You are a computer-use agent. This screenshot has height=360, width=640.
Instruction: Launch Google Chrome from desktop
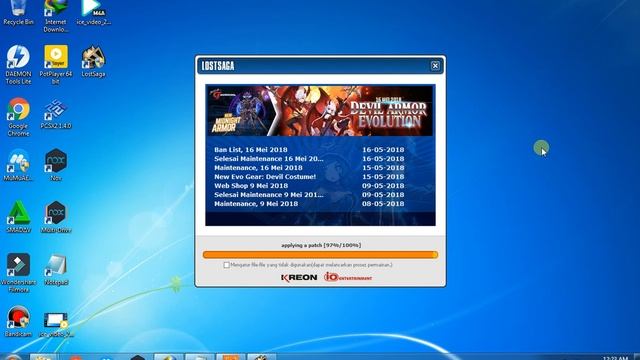(x=18, y=116)
